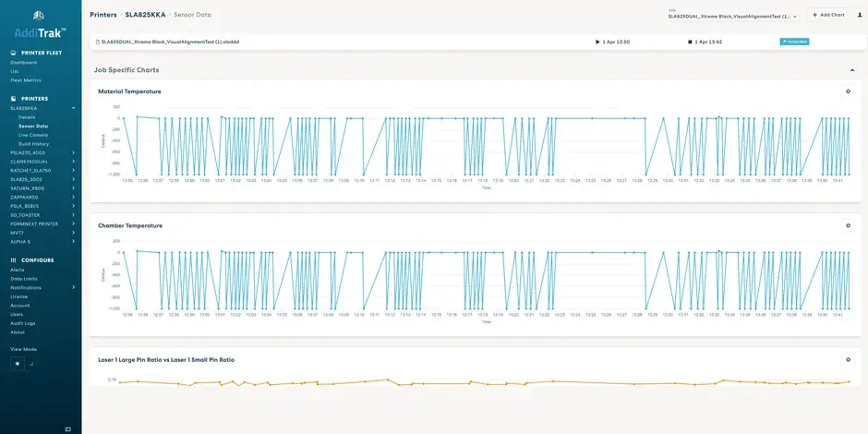868x434 pixels.
Task: Click the job file document icon
Action: tap(98, 42)
